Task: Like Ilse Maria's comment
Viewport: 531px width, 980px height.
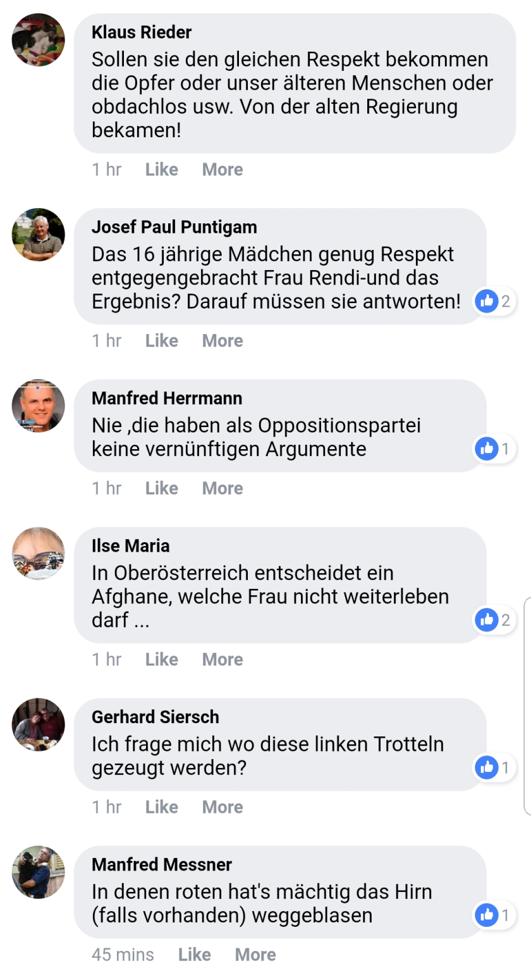Action: click(x=161, y=659)
